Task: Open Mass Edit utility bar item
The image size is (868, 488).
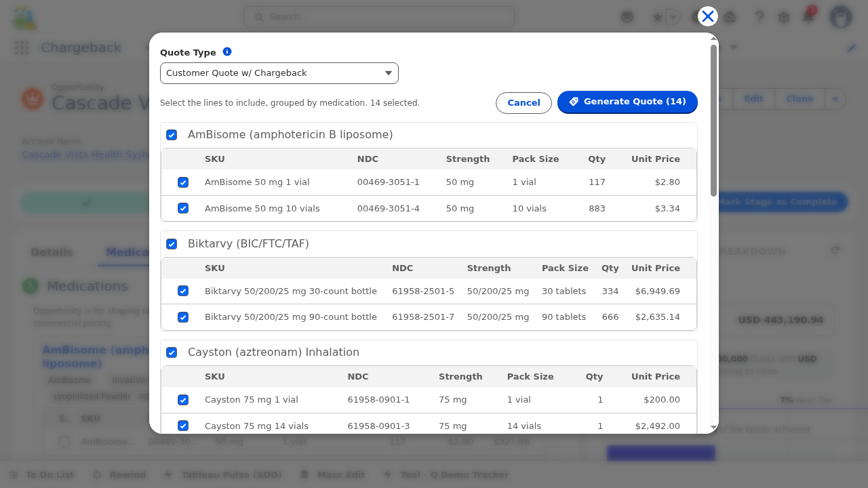Action: (333, 474)
